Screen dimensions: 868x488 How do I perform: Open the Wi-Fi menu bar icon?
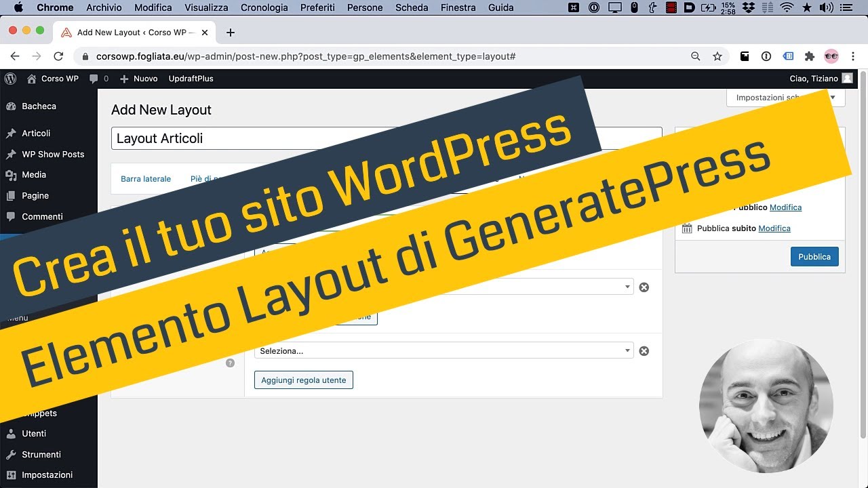787,8
